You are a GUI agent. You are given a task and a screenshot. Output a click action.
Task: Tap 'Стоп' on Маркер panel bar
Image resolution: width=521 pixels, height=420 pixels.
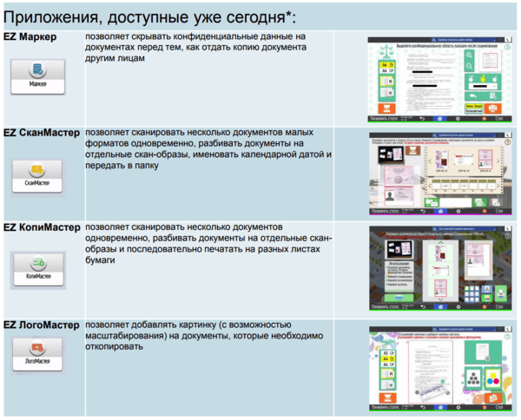[499, 119]
